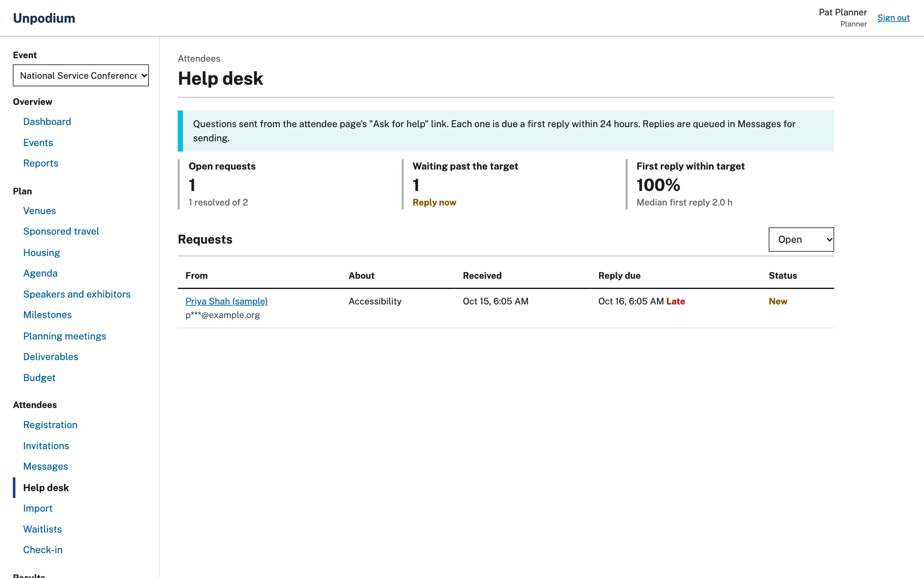Click the From column header
Viewport: 924px width, 578px height.
pos(196,275)
